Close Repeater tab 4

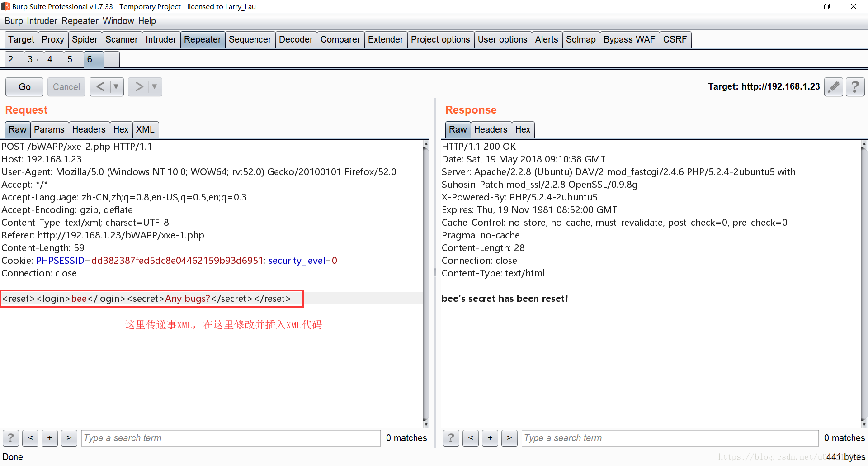click(x=57, y=60)
